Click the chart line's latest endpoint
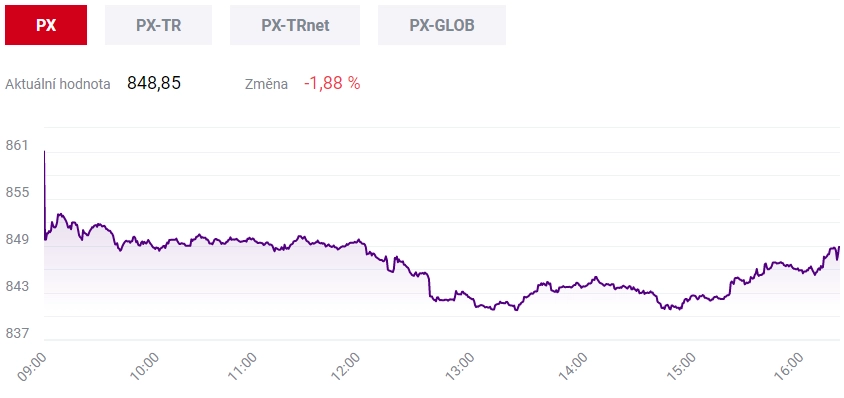This screenshot has width=844, height=398. (839, 247)
